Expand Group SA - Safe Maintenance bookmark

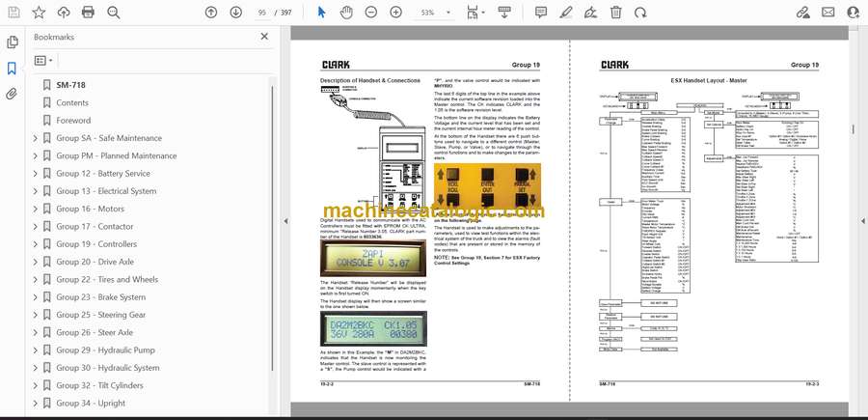(36, 138)
